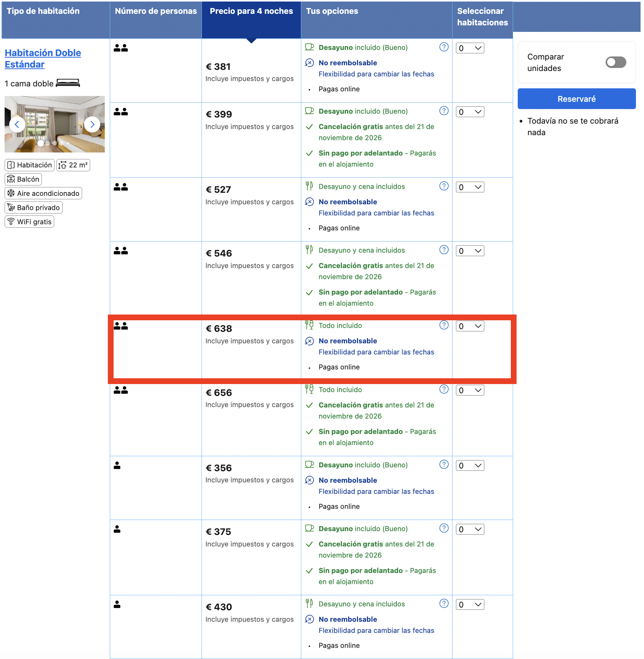Open the help icon for the €546 option
644x659 pixels.
(444, 250)
